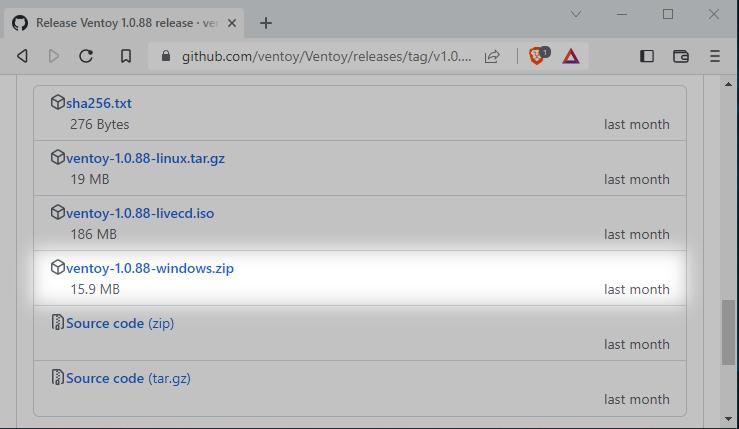Close the Ventoy release tab
Screen dimensions: 739x429
coord(232,23)
